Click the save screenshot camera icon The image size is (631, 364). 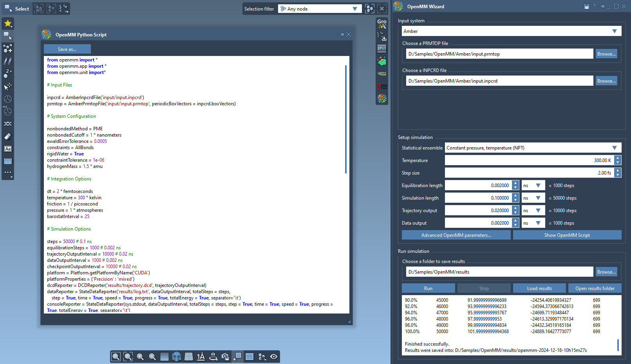(225, 357)
